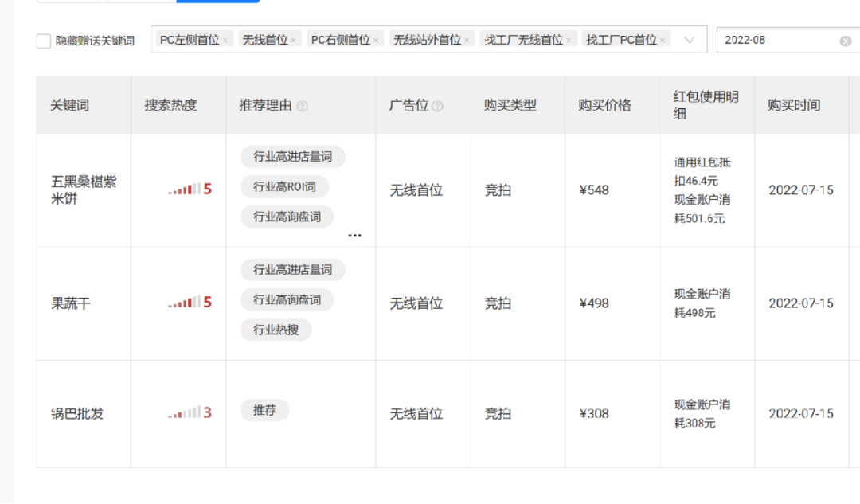Click the 行业热搜 tag in 果蔬干 row
This screenshot has height=504, width=860.
276,330
